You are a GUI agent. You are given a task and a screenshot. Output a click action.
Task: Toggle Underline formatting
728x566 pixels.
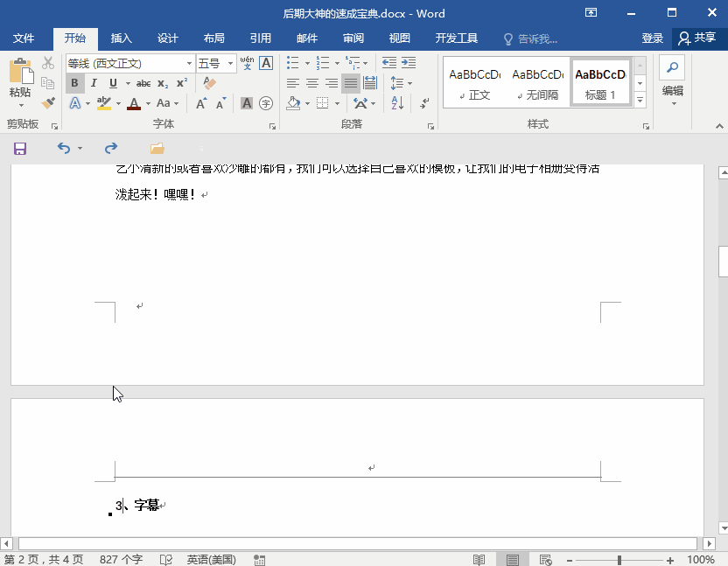tap(113, 83)
